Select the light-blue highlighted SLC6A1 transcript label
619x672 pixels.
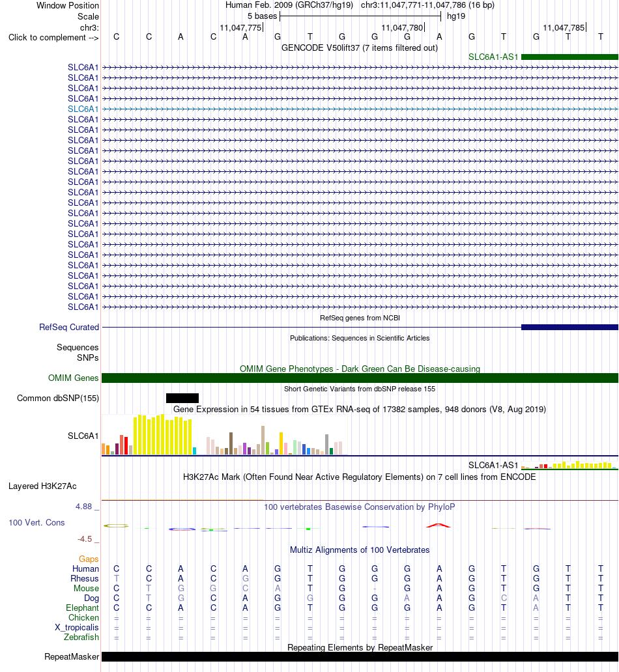[83, 109]
